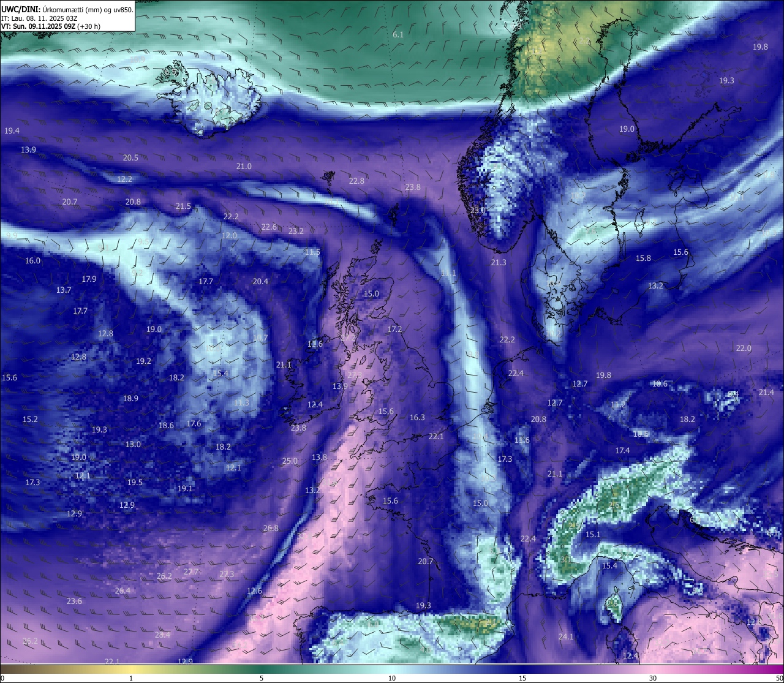Click the 30 tick on the color scale

click(x=653, y=678)
